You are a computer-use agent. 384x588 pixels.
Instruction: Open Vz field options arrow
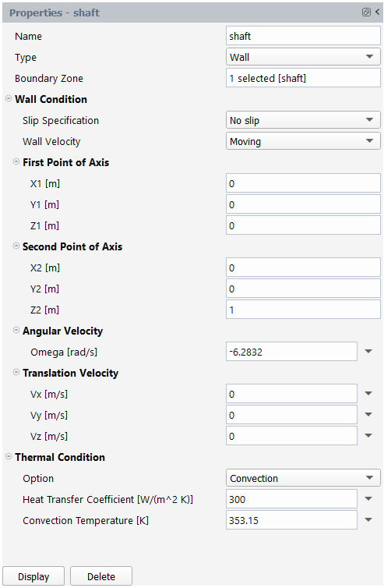tap(368, 435)
